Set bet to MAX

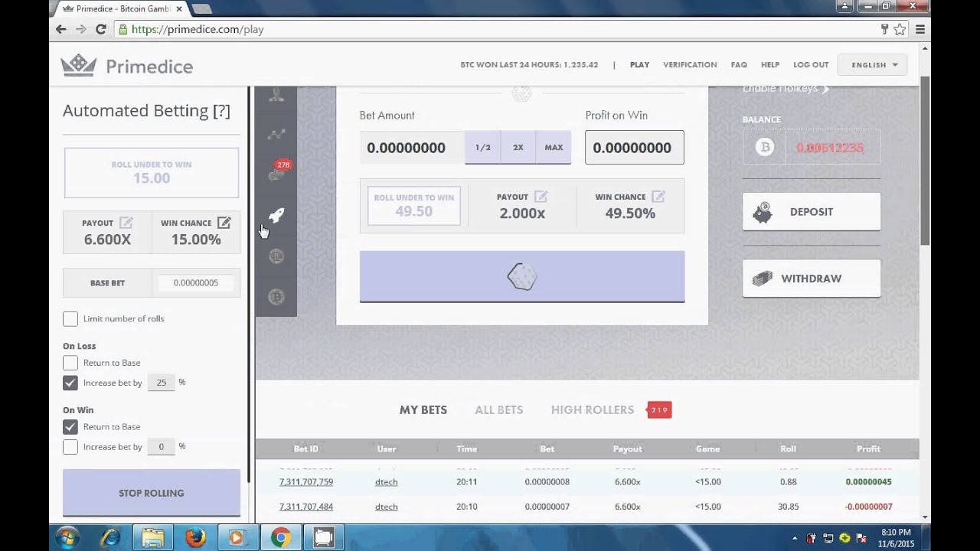(x=554, y=148)
